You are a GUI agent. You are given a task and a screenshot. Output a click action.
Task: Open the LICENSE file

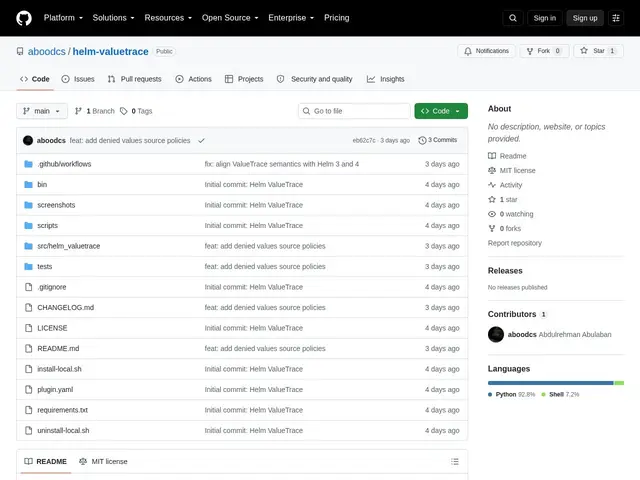[x=52, y=328]
